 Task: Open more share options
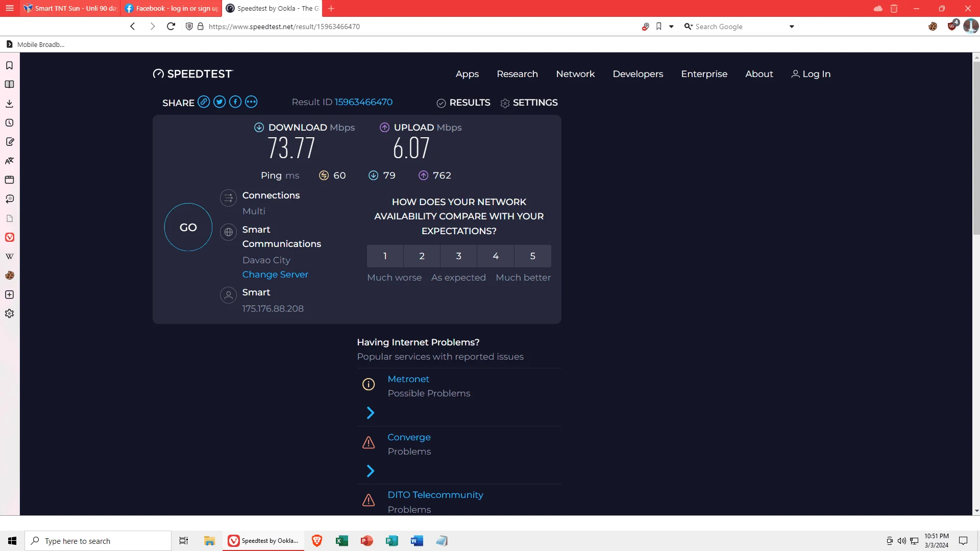tap(251, 102)
